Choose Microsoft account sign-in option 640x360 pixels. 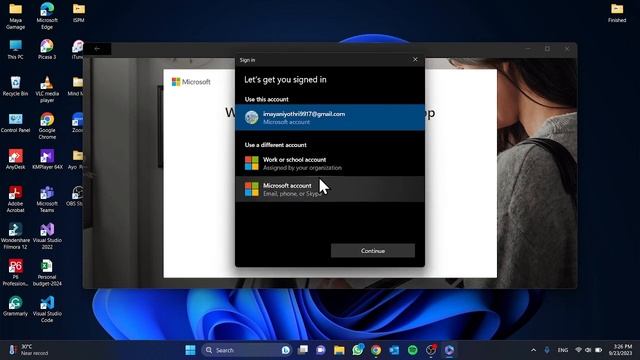pyautogui.click(x=330, y=189)
